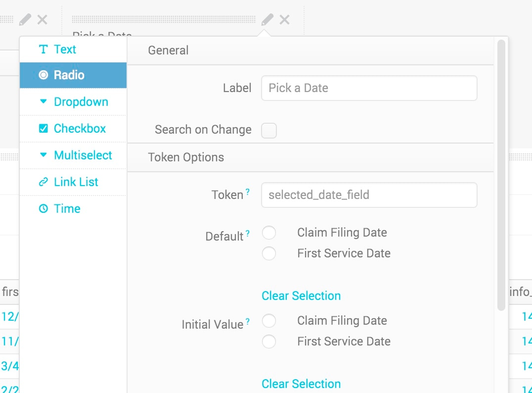Clear Selection for the Initial Value option
532x393 pixels.
[301, 384]
